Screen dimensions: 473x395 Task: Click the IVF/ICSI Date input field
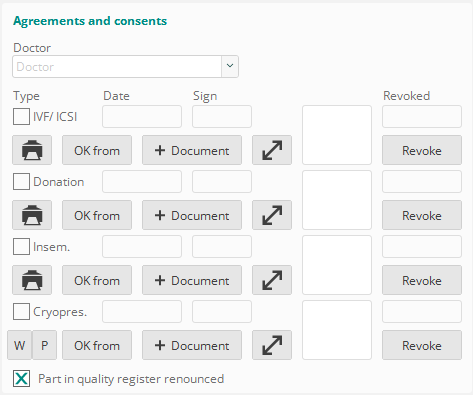coord(142,117)
